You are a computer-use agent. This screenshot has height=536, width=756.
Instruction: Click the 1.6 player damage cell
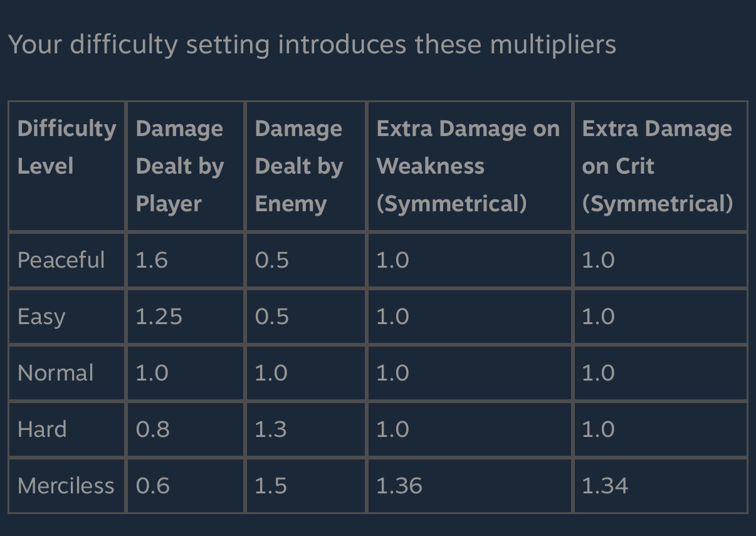(186, 260)
